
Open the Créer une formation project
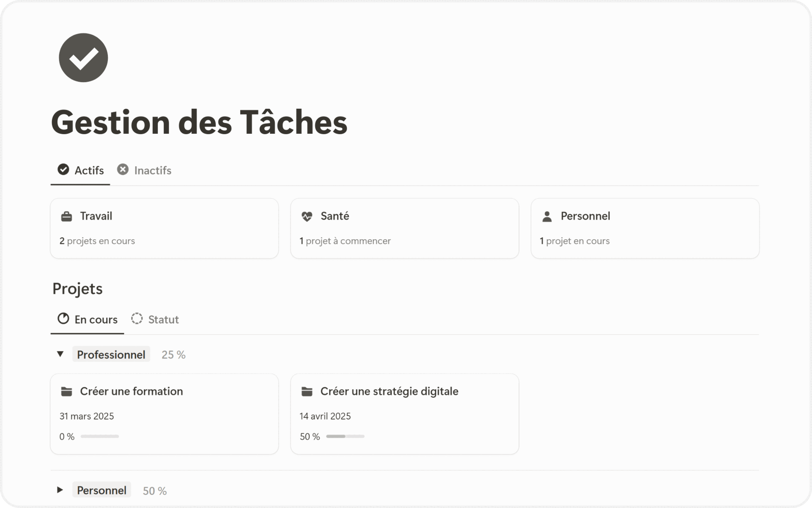pos(132,392)
